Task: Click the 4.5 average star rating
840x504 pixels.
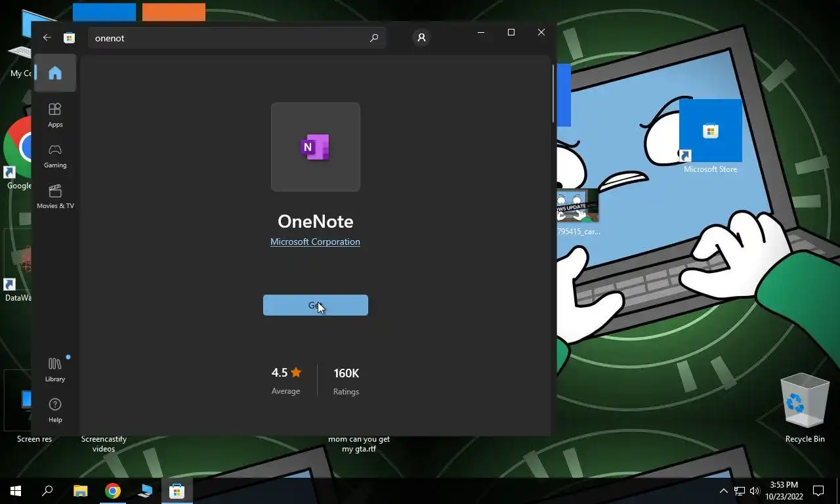Action: [x=286, y=380]
